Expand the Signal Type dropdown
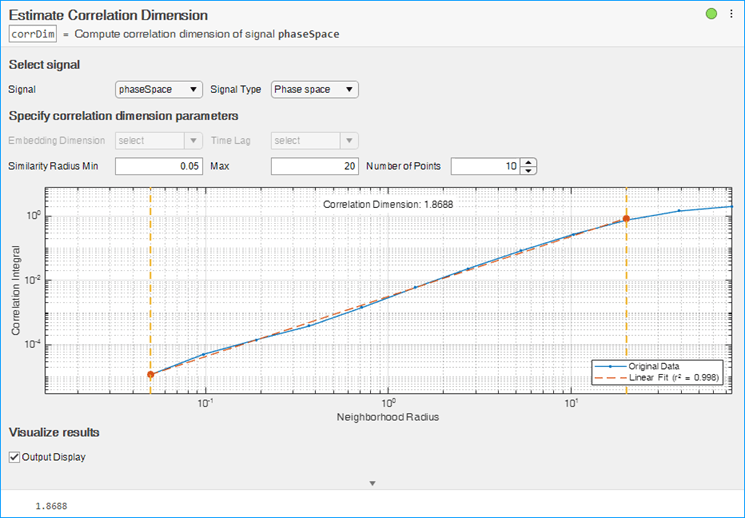The width and height of the screenshot is (745, 518). [x=314, y=89]
